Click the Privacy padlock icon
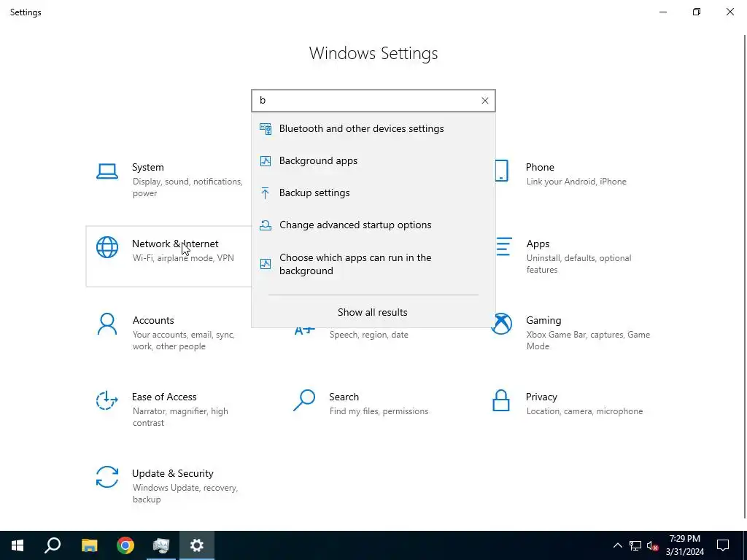 [x=501, y=400]
